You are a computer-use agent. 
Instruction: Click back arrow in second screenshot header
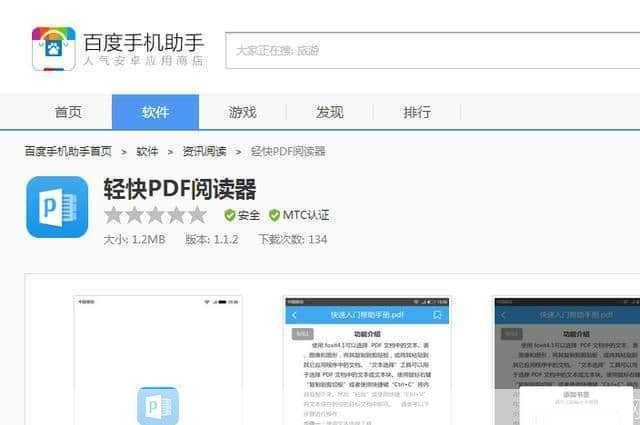295,315
